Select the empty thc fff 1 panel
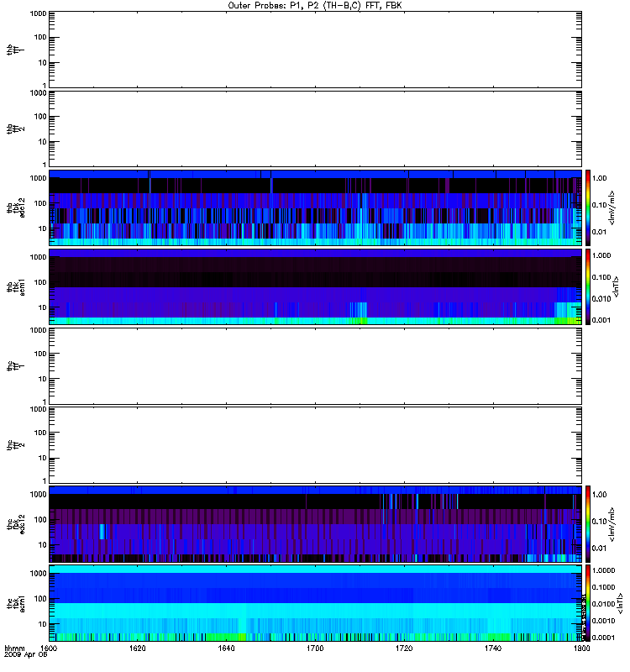Viewport: 630px width, 672px height. pos(315,366)
